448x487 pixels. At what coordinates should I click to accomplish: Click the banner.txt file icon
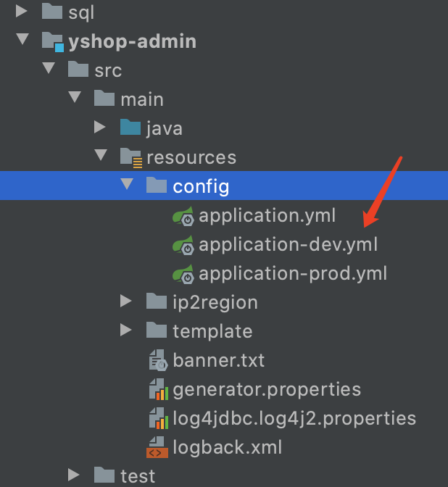(158, 360)
